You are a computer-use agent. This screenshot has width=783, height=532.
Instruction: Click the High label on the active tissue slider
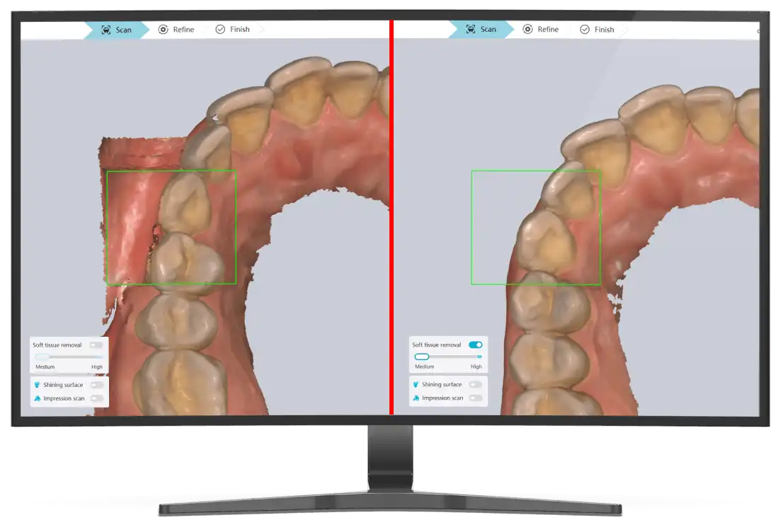pyautogui.click(x=476, y=366)
